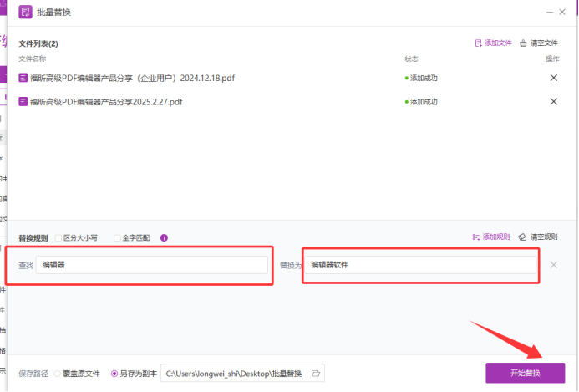
Task: Click the 替换规则 label
Action: tap(33, 238)
